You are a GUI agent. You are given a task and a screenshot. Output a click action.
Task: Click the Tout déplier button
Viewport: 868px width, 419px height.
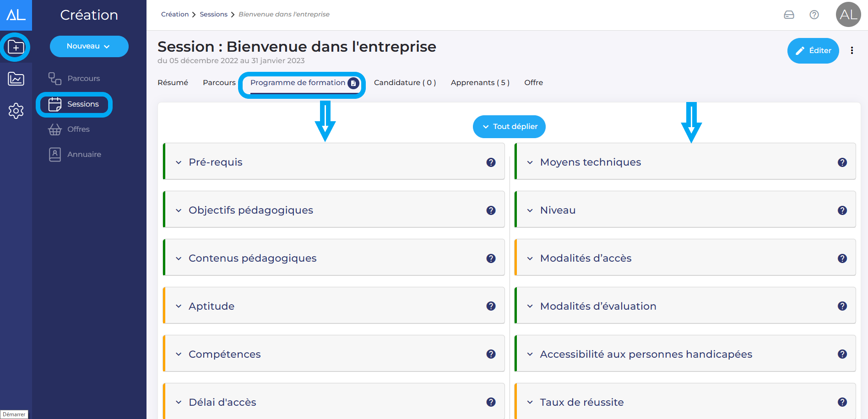point(509,127)
